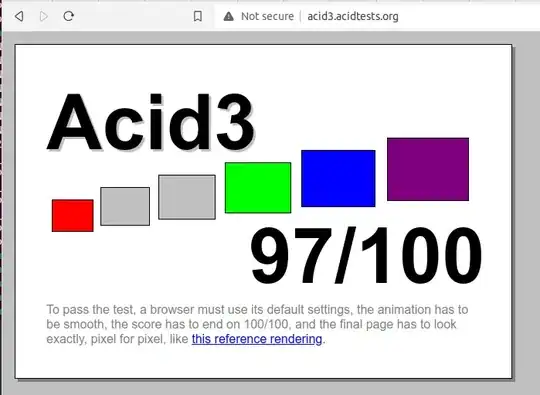Click the first gray box after red

click(x=125, y=206)
